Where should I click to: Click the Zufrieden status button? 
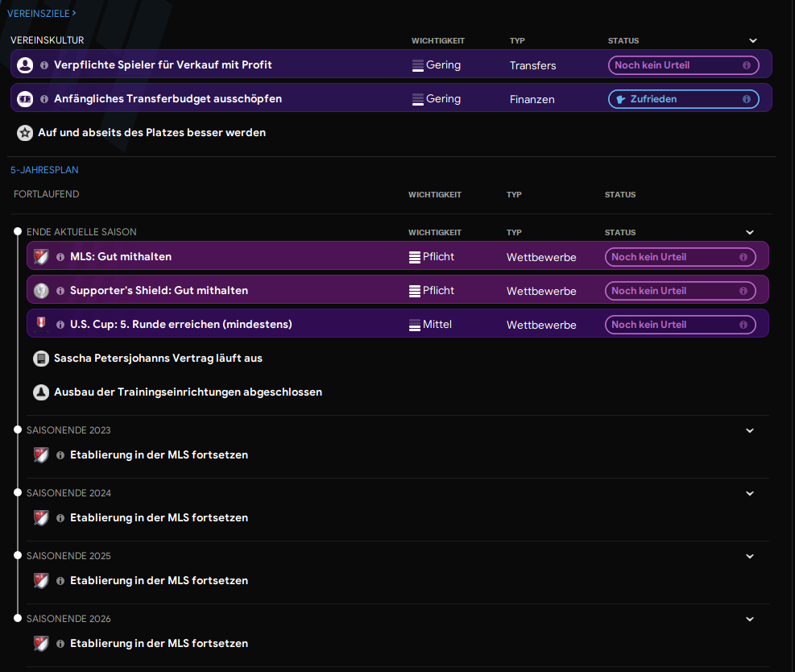[x=684, y=99]
